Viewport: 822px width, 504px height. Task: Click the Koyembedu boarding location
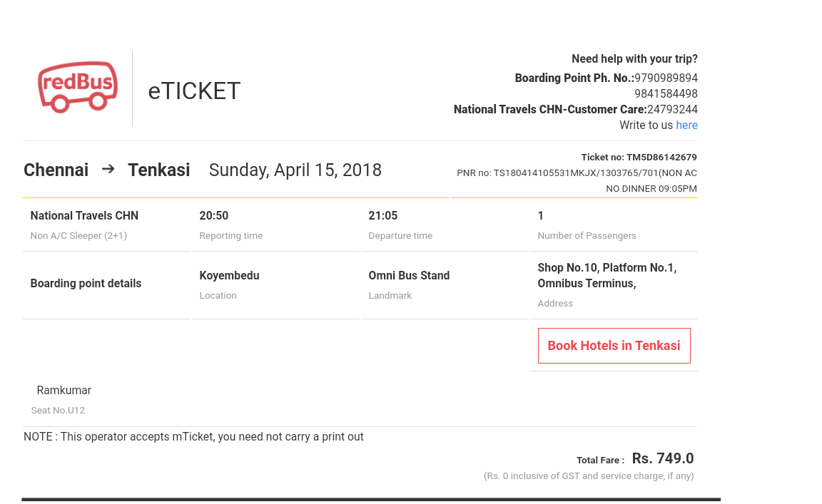[x=229, y=276]
